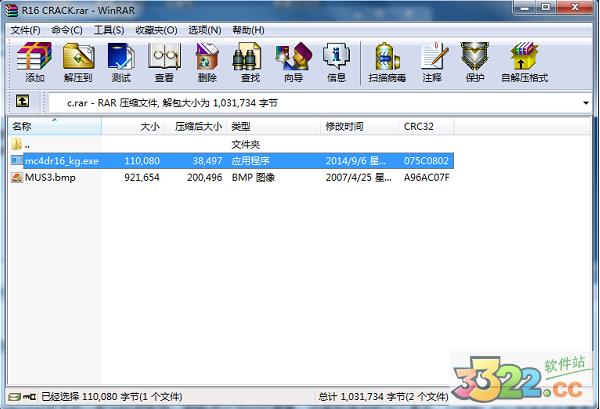Click the 110,080 size value

[x=142, y=161]
